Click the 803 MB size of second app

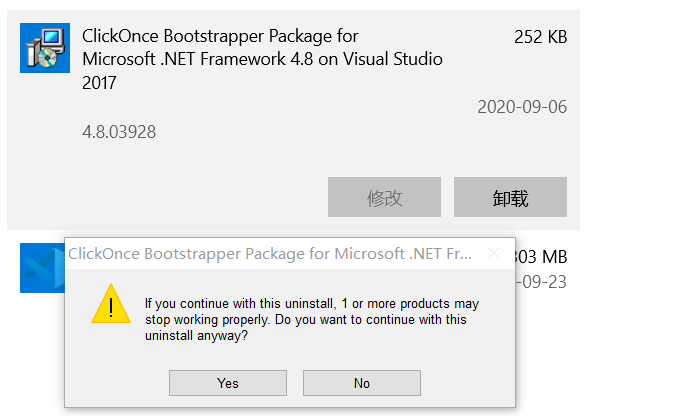pyautogui.click(x=541, y=257)
